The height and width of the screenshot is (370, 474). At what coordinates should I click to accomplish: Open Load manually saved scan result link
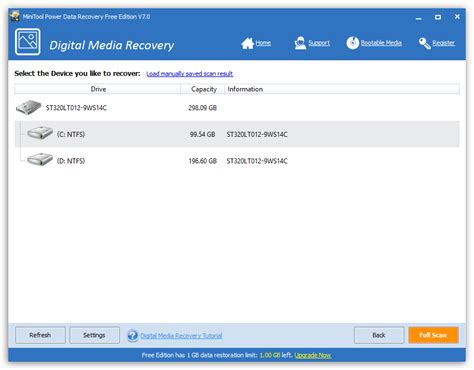(190, 74)
